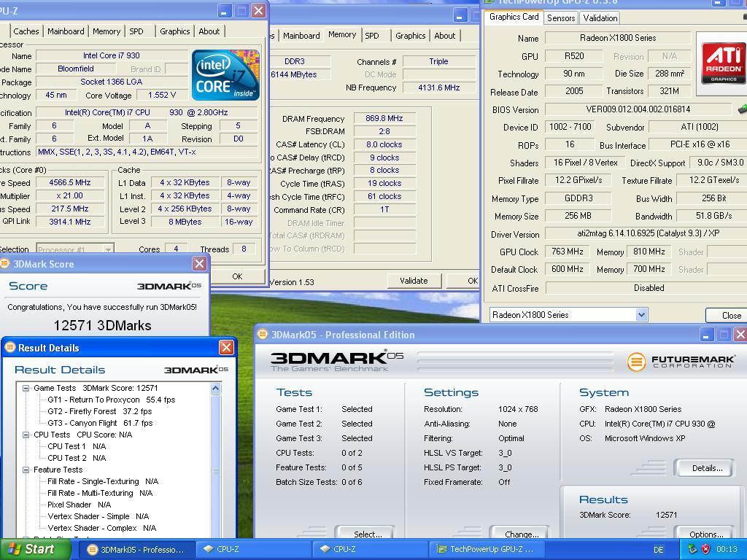Click the Futuremark Corporation logo

681,362
